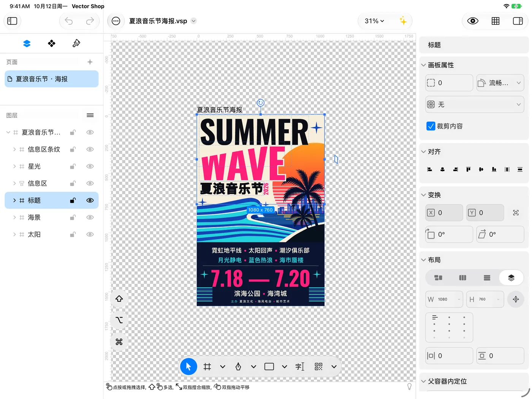Select the pointer selection tool
This screenshot has height=399, width=532.
point(188,367)
